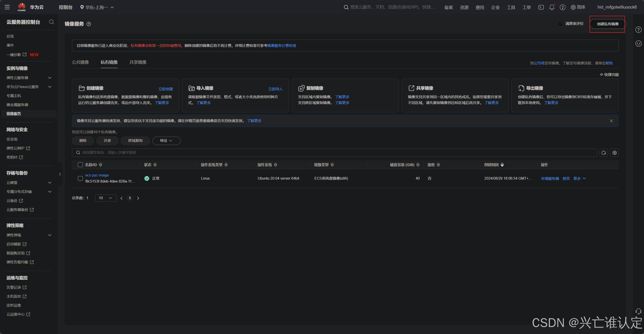Screen dimensions: 644x334
Task: Expand 弹性云服务器 sidebar item
Action: (x=50, y=78)
